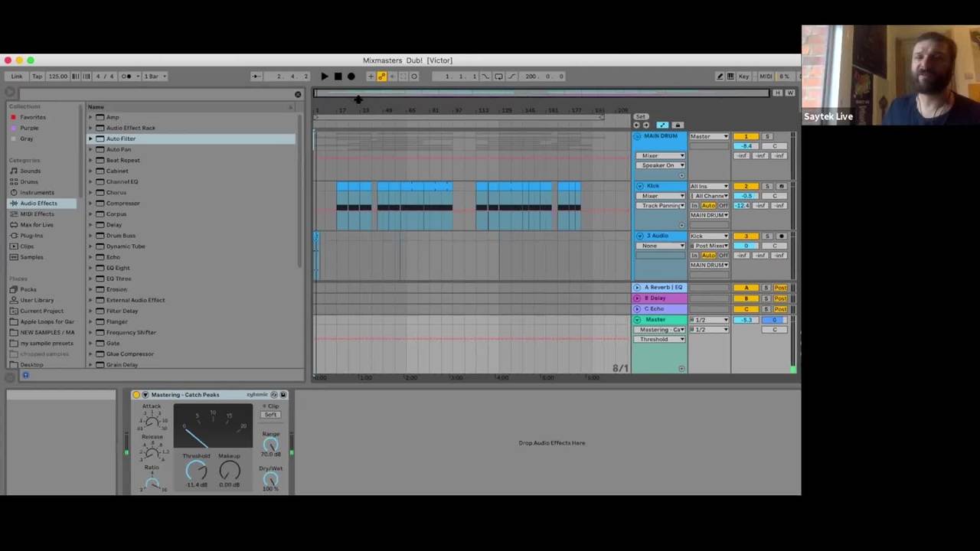
Task: Click the Draw Mode pencil icon
Action: click(720, 77)
